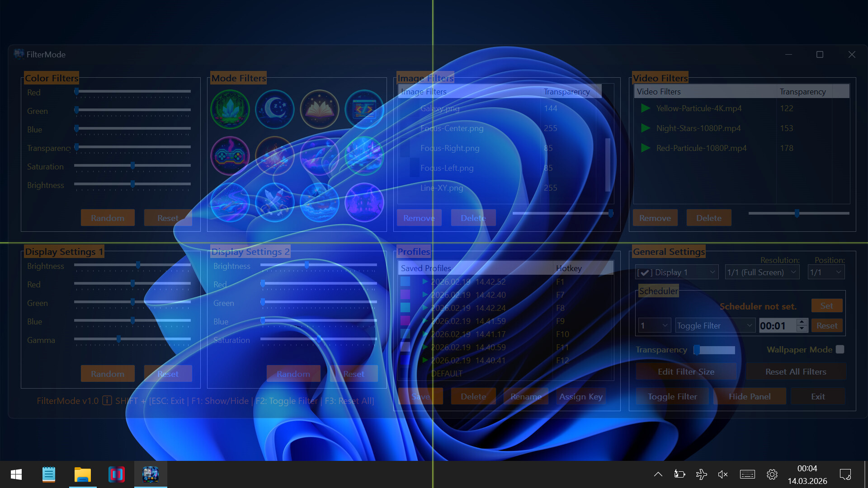Image resolution: width=868 pixels, height=488 pixels.
Task: Expand the Position 1/1 dropdown
Action: point(826,272)
